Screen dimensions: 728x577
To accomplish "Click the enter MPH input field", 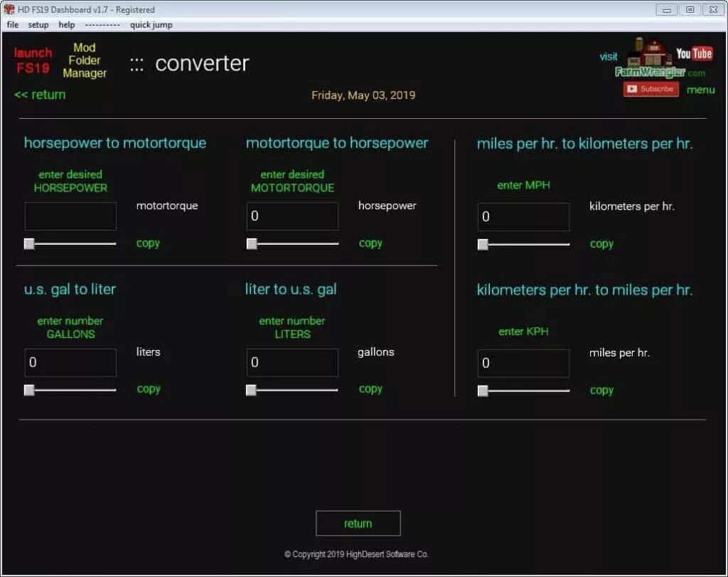I will (x=524, y=216).
